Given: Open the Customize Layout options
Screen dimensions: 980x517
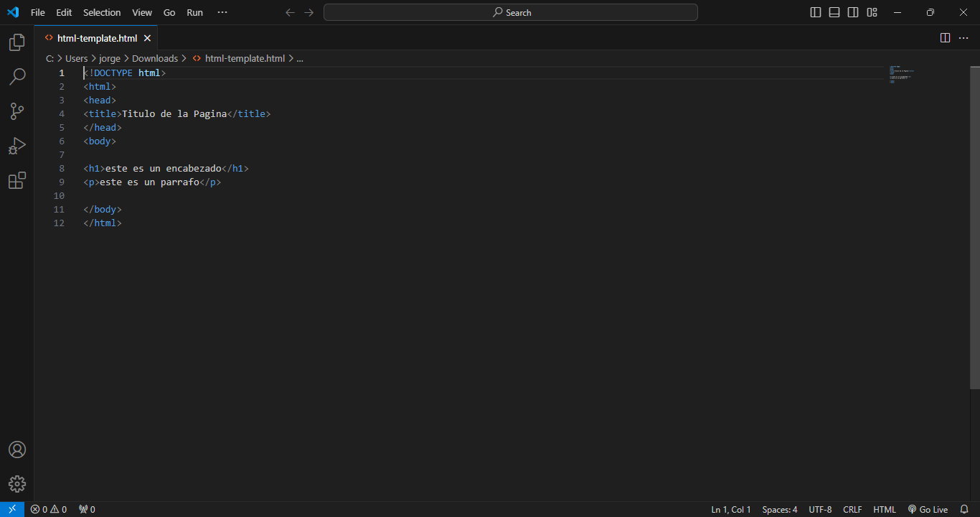Looking at the screenshot, I should pos(872,12).
